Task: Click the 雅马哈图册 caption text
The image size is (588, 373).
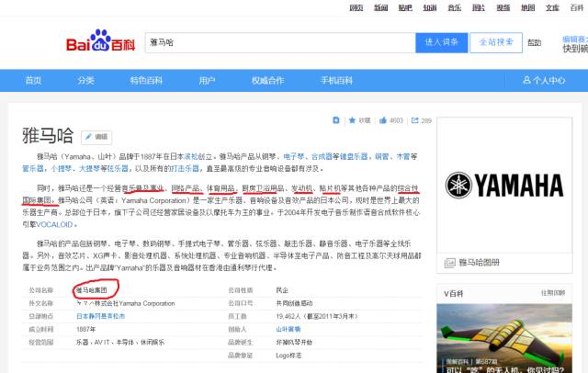Action: tap(480, 263)
